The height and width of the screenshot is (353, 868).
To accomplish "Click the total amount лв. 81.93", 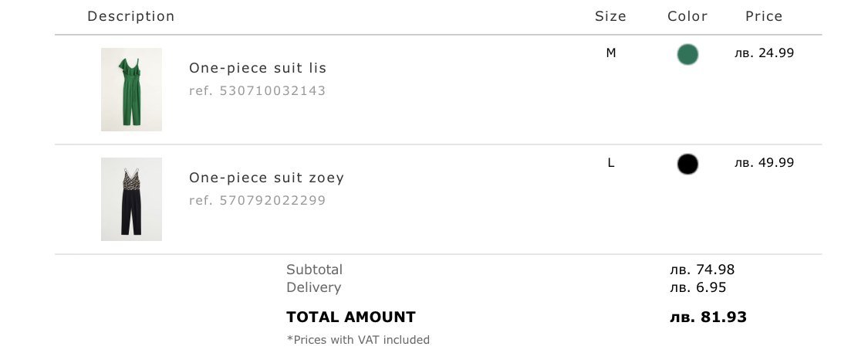I will tap(708, 317).
